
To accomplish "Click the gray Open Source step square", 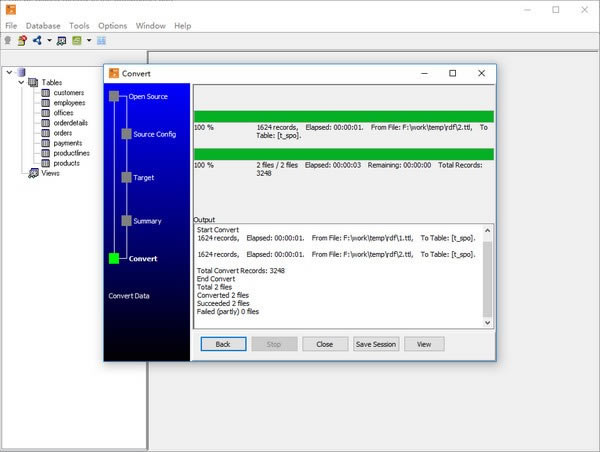I will pyautogui.click(x=114, y=97).
